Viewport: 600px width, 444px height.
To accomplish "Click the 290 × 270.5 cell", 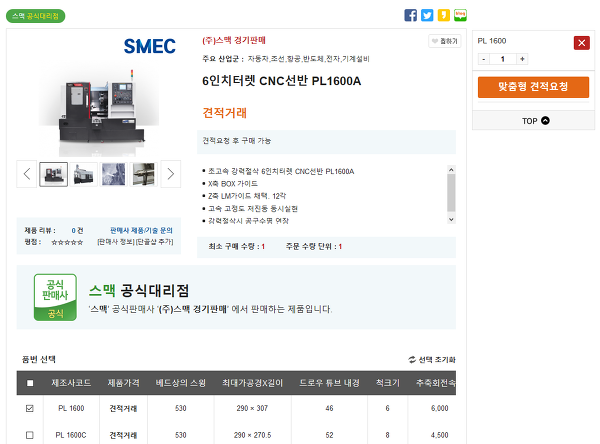I will (252, 435).
